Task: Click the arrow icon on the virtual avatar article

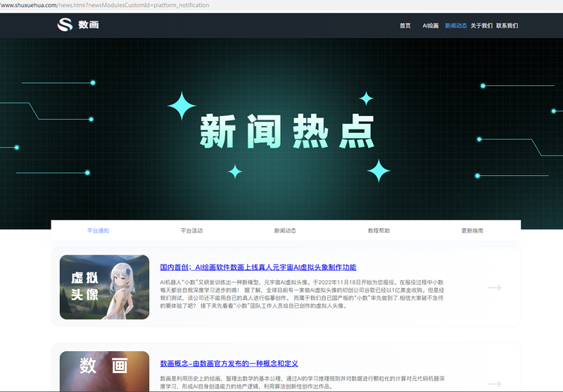Action: click(x=495, y=287)
